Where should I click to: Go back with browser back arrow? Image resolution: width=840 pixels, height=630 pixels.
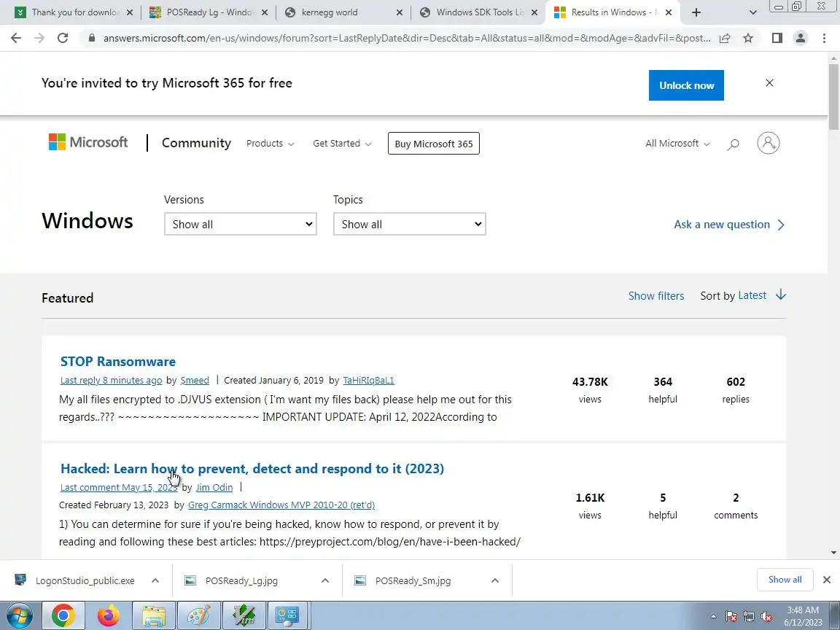[16, 37]
